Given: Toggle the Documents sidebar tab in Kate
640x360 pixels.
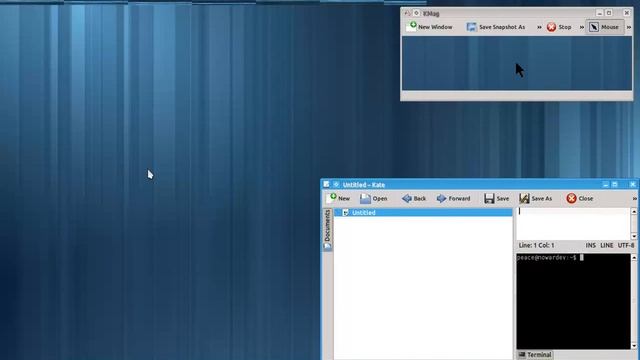Looking at the screenshot, I should [327, 229].
